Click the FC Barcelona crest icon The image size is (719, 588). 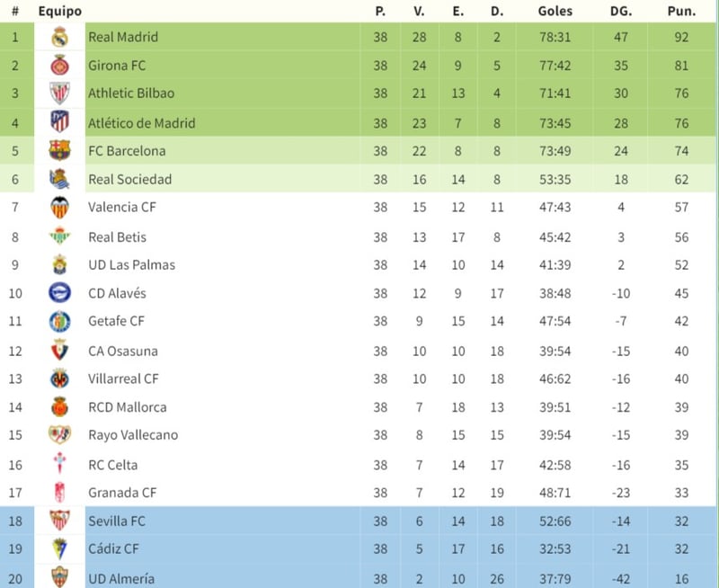coord(60,151)
